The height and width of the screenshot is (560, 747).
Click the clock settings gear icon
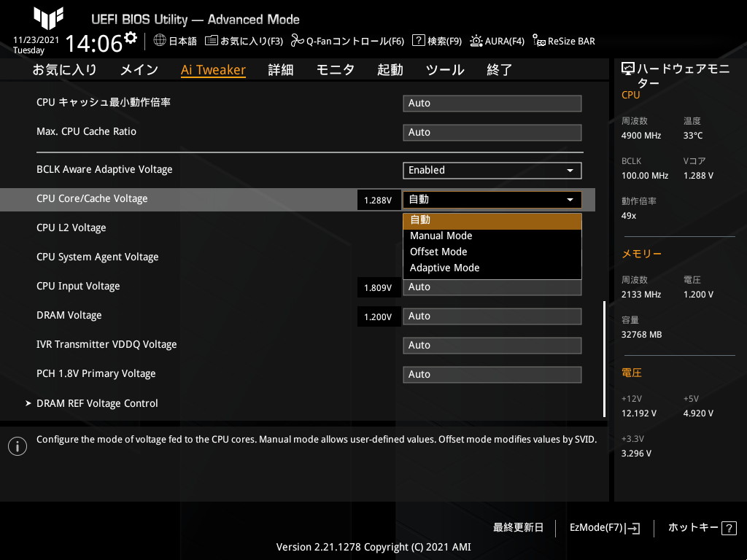[131, 36]
